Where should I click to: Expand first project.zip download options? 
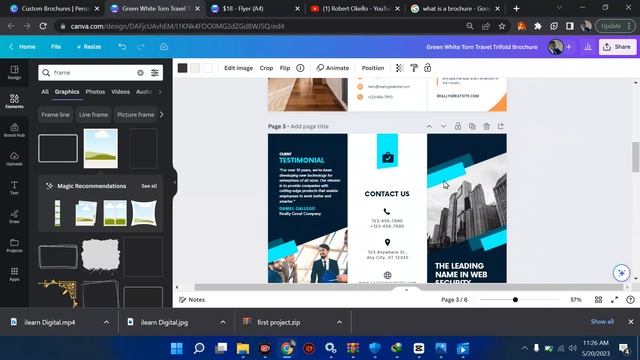339,322
